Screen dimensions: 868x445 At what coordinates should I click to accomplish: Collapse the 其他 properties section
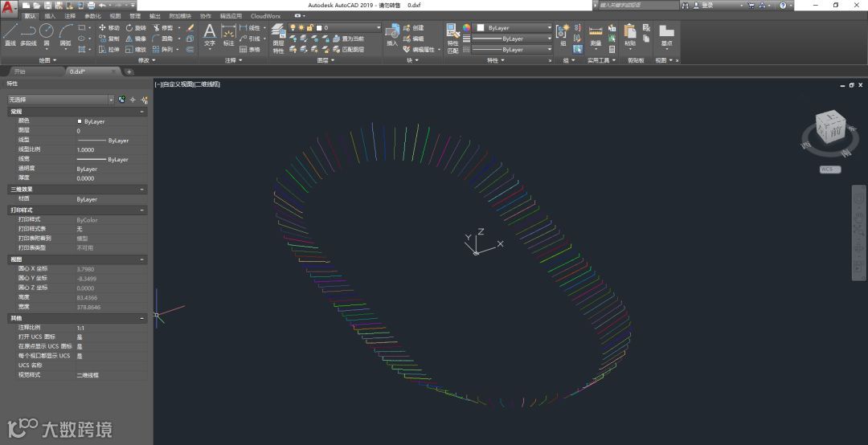coord(142,318)
